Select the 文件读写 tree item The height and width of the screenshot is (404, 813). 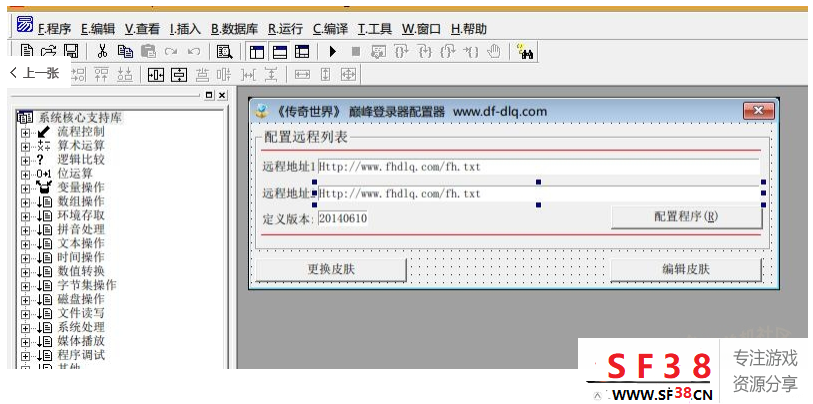coord(81,313)
